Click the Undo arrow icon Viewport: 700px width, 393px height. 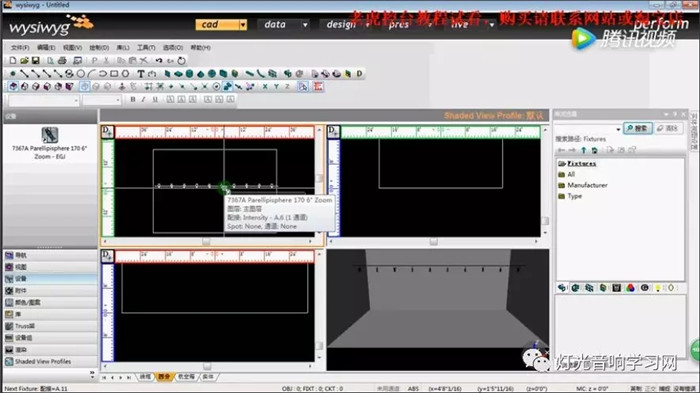point(159,60)
